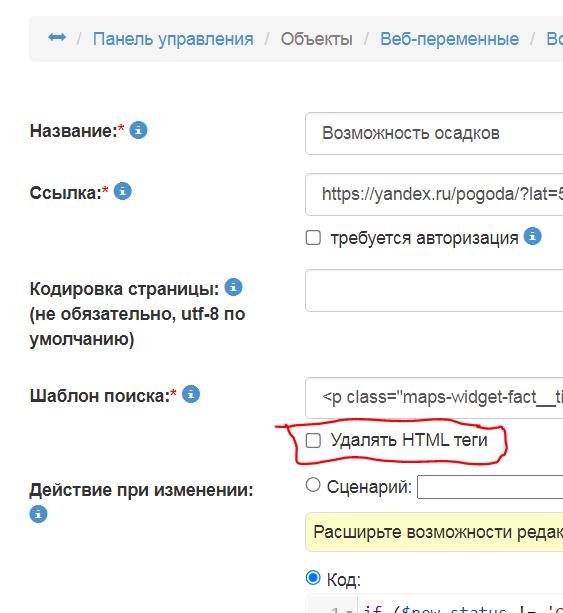Click info icon under Действие при изменении

38,514
